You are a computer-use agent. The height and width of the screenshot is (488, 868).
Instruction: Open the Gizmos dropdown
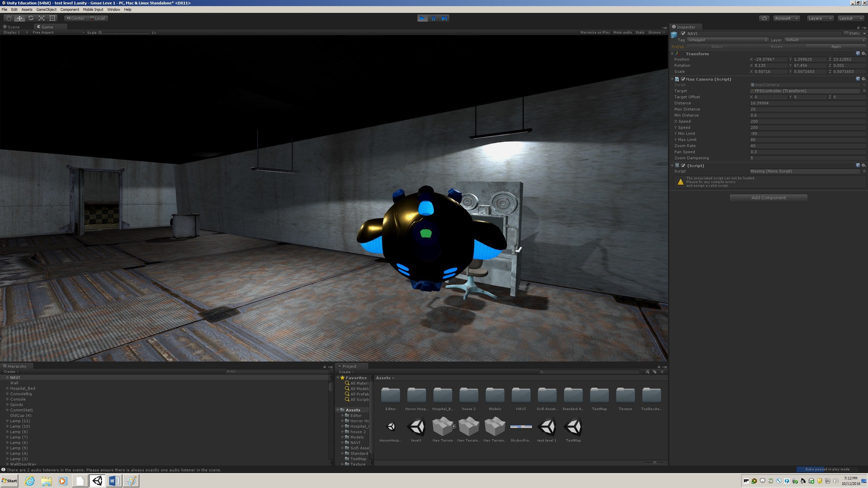click(x=656, y=33)
